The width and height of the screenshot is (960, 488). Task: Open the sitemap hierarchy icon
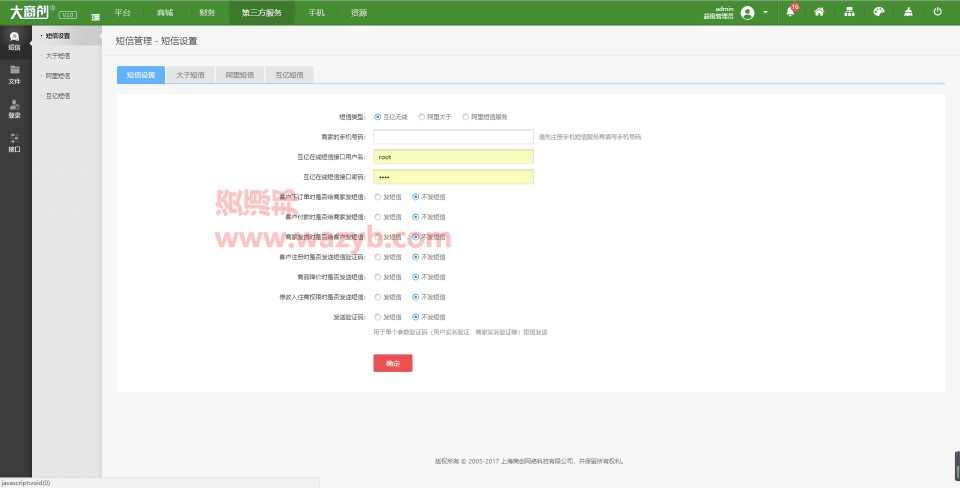849,12
